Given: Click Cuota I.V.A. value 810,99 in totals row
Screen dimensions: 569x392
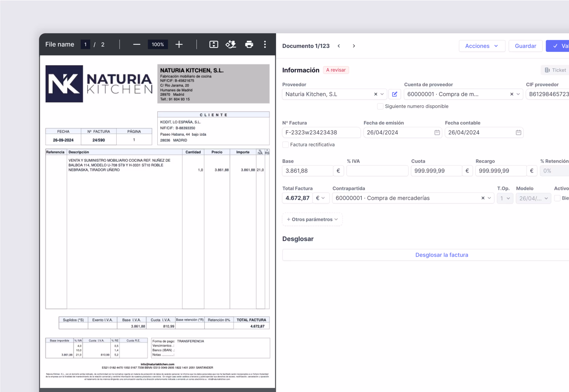Looking at the screenshot, I should tap(168, 326).
